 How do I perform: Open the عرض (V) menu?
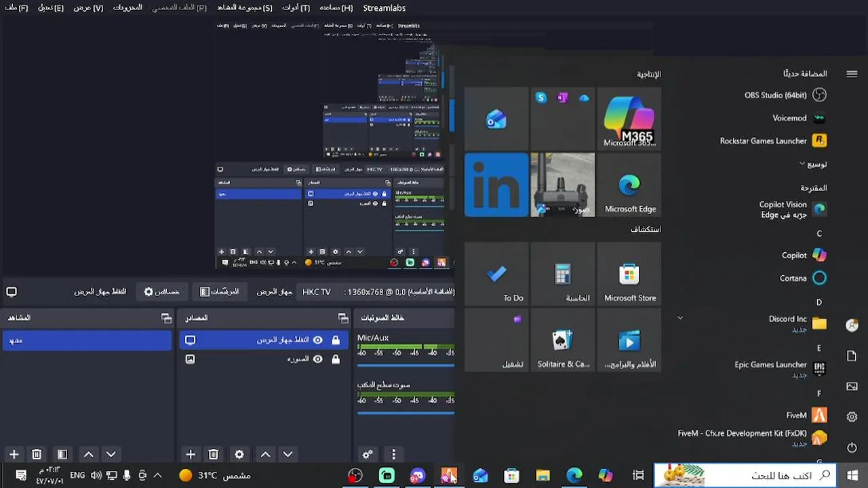pos(89,8)
